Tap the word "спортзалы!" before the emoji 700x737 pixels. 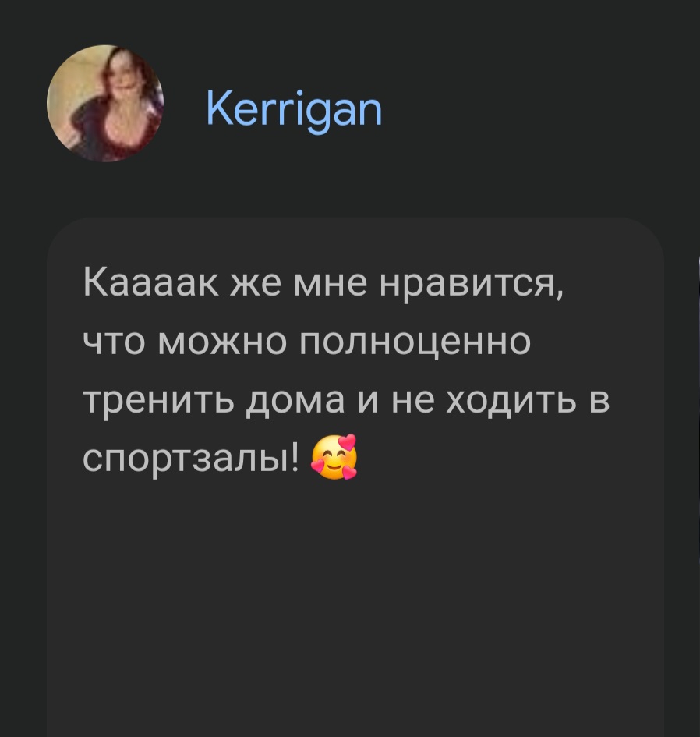click(x=191, y=459)
